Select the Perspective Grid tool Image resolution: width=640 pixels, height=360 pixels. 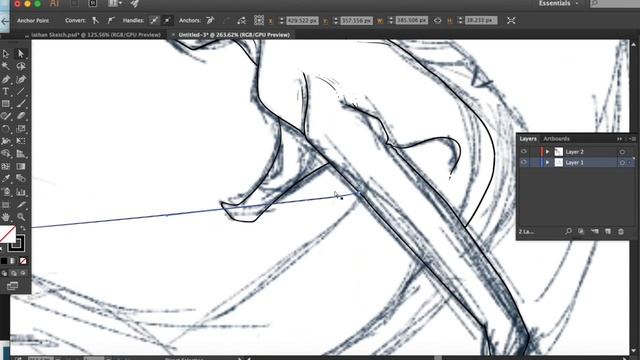pyautogui.click(x=20, y=154)
